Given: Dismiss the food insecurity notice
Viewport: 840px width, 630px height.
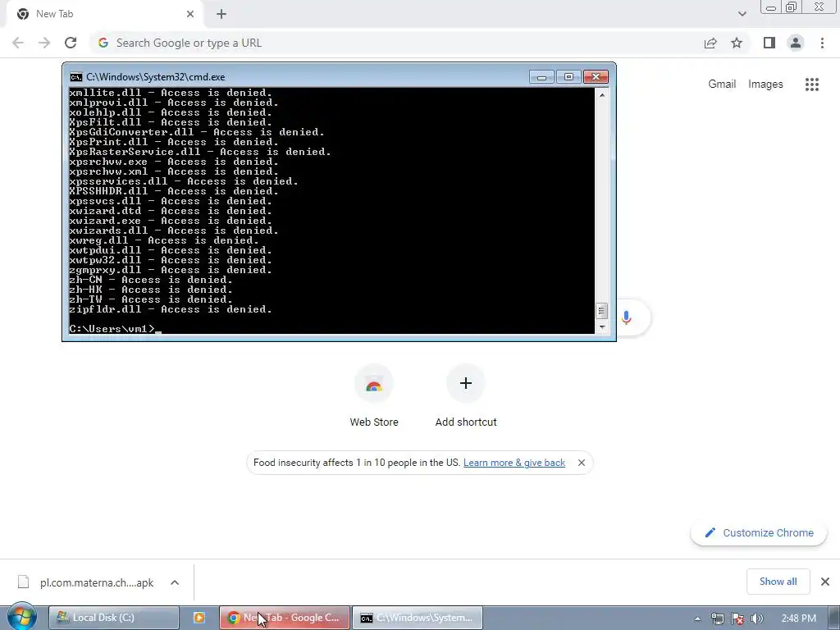Looking at the screenshot, I should (x=582, y=463).
